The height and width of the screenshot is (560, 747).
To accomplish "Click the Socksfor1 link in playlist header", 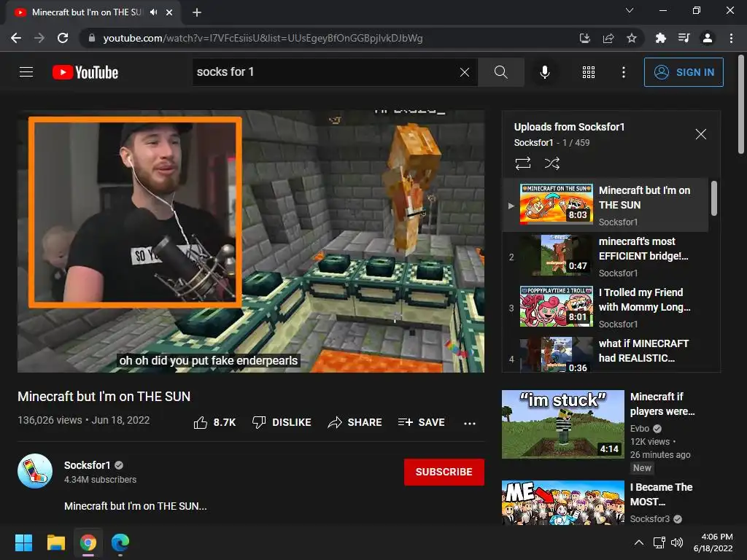I will (x=533, y=142).
